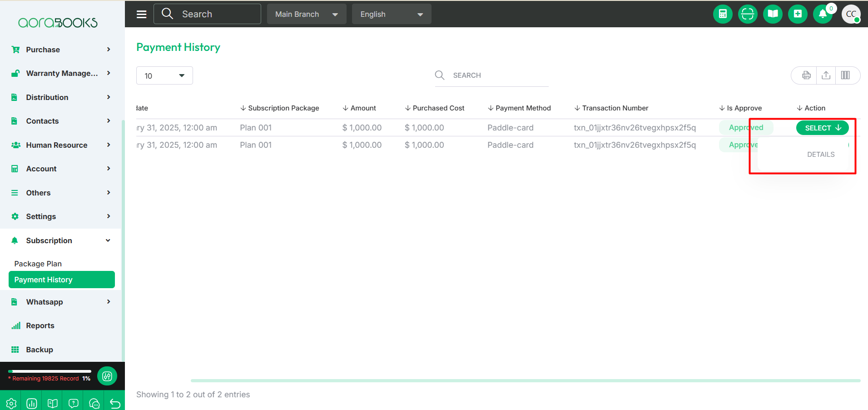Open the bottom-bar help question icon
The image size is (868, 410).
pos(74,403)
